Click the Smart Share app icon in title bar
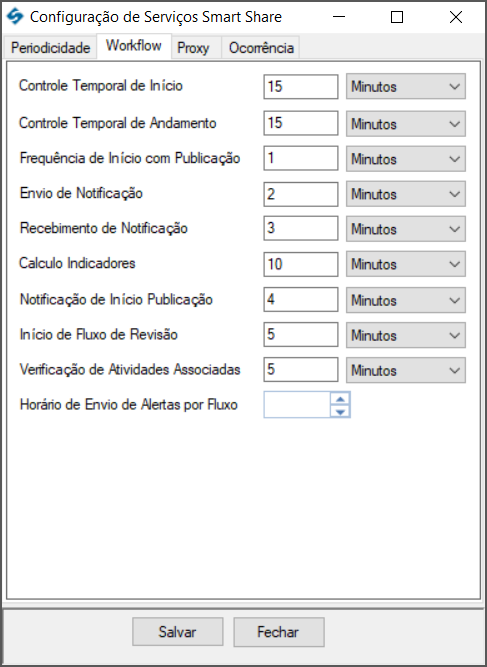This screenshot has width=487, height=667. pos(15,17)
